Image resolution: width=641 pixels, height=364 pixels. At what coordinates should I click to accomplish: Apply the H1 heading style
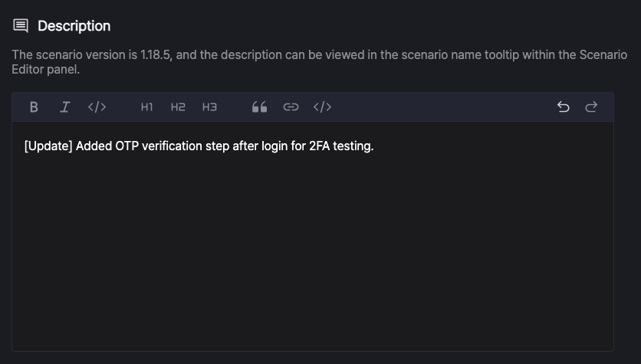pyautogui.click(x=146, y=107)
